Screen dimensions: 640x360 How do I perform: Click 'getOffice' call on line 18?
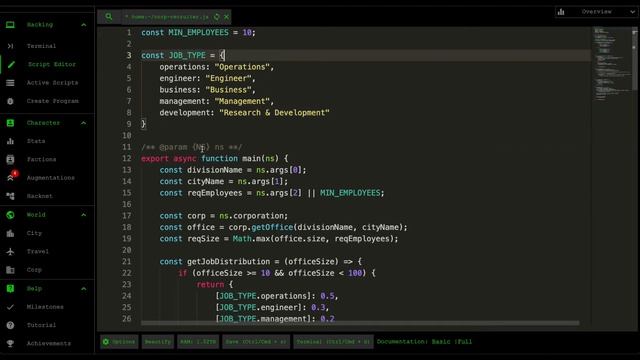point(272,227)
